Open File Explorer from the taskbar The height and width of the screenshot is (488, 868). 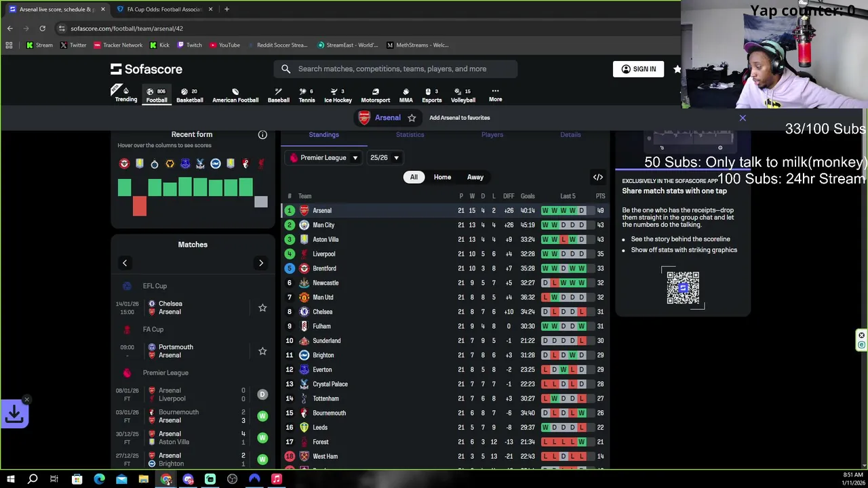point(144,479)
